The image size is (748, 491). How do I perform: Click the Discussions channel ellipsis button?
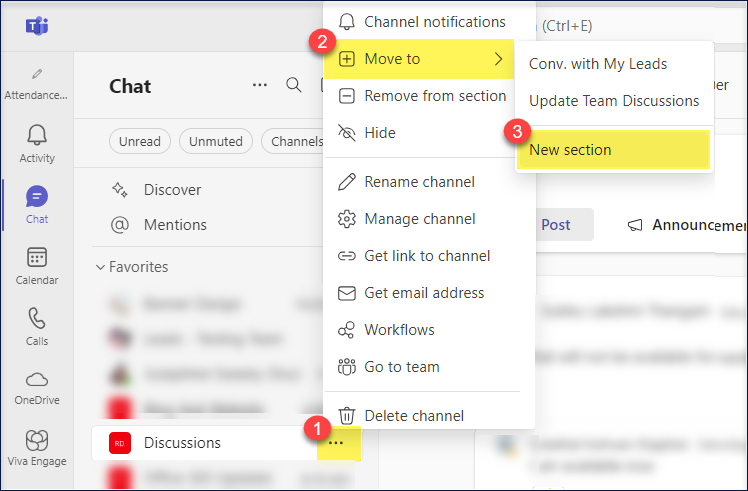tap(336, 442)
